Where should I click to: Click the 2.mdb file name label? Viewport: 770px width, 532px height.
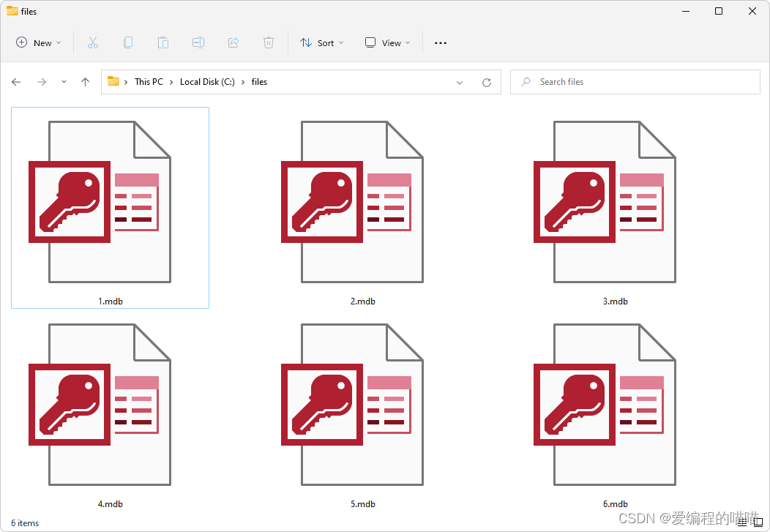coord(363,301)
